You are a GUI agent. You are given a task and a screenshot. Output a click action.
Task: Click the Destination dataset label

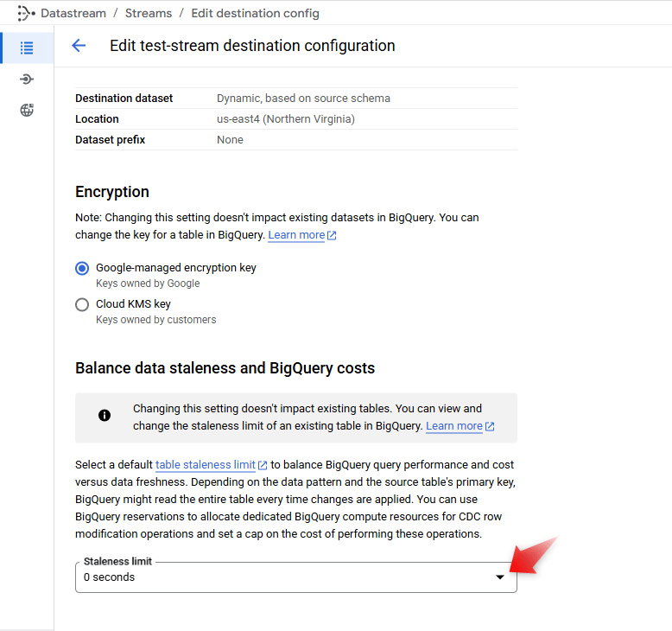tap(124, 99)
